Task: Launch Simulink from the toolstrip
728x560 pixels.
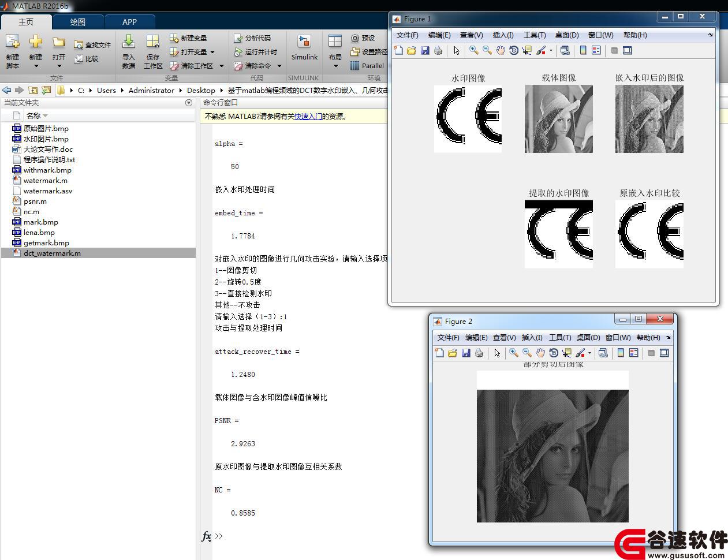Action: (x=304, y=47)
